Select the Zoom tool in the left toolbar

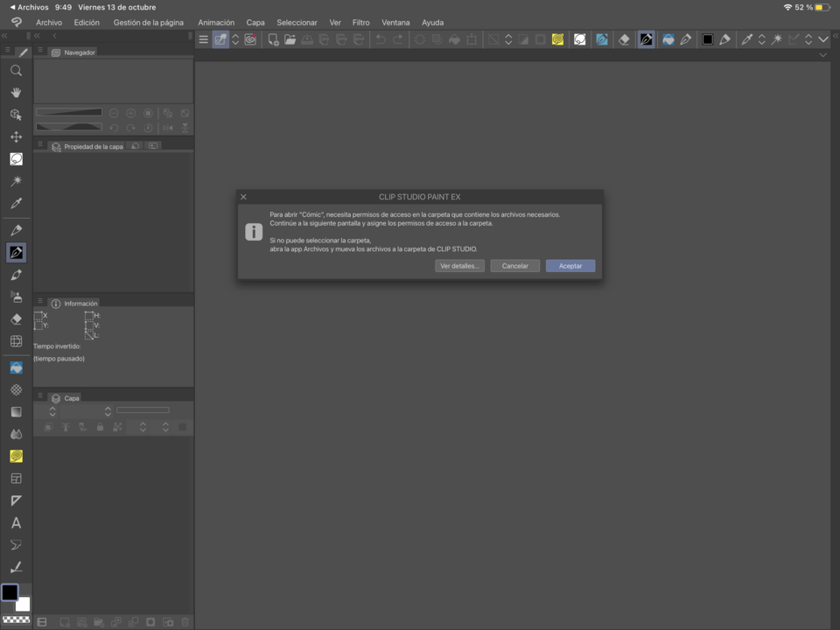coord(16,71)
